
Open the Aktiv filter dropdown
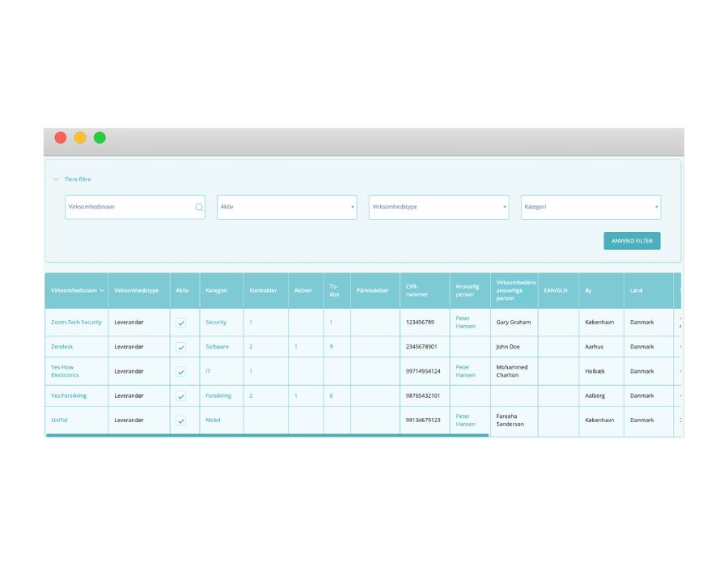click(286, 207)
